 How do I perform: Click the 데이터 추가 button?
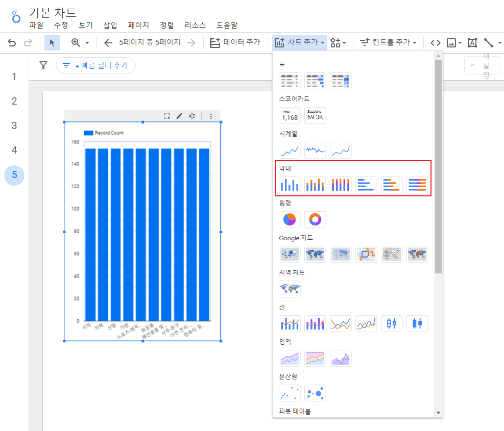tap(235, 42)
